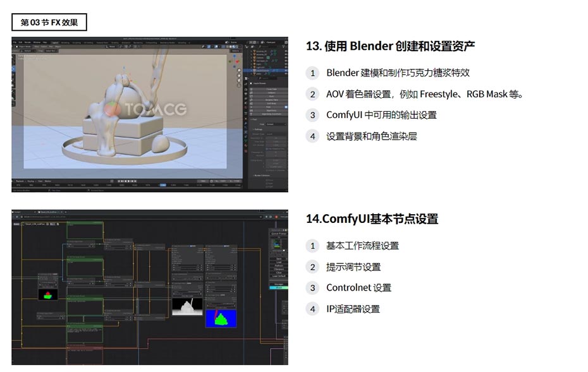Click the heading "14.ComfyUI基本节点设置"
This screenshot has width=588, height=372.
click(x=372, y=219)
